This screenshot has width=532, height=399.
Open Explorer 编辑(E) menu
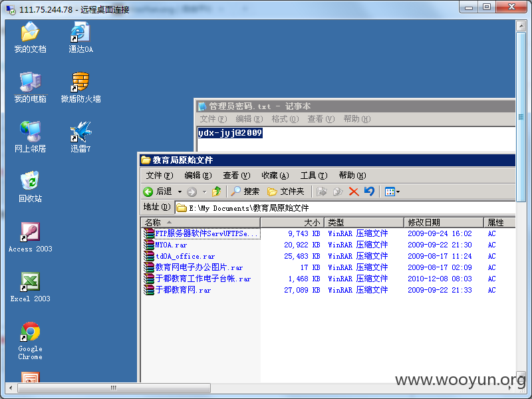click(198, 176)
